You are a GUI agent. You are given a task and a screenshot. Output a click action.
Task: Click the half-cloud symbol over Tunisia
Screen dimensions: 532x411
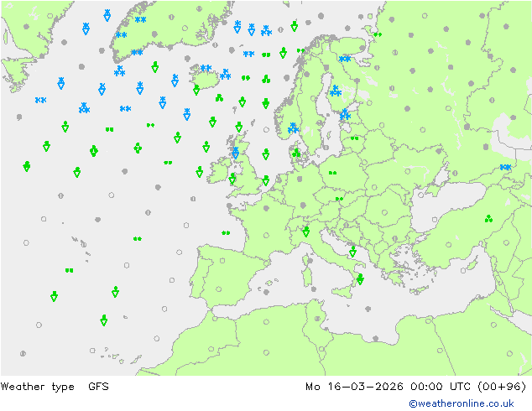click(x=317, y=319)
